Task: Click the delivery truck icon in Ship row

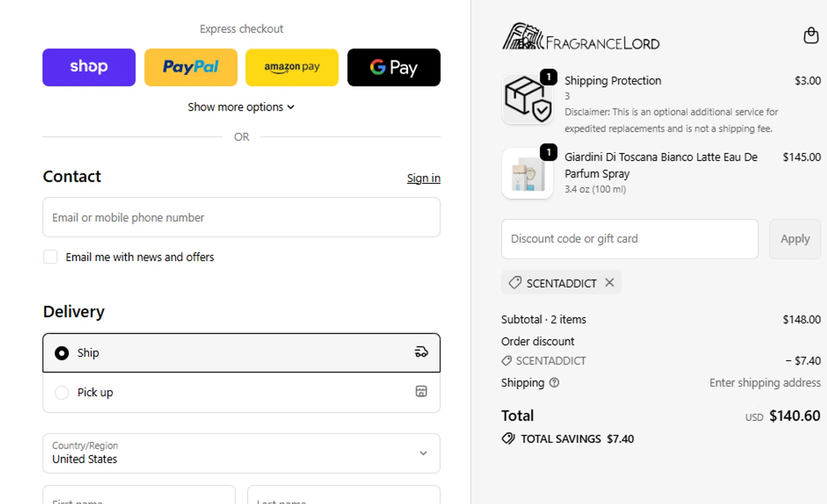Action: coord(421,352)
